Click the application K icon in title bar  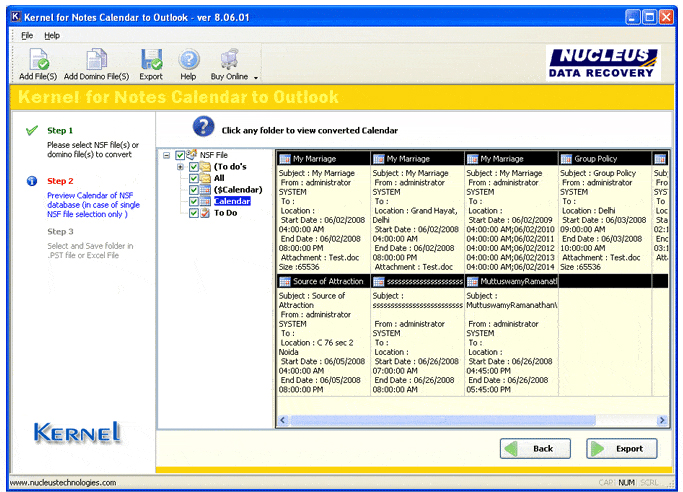point(16,17)
